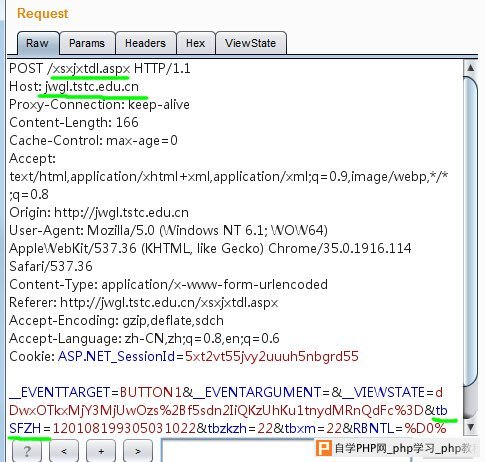The height and width of the screenshot is (462, 485).
Task: Click the cookie value '5xt2vt55jvy2uuuh5nbgrd55'
Action: pos(272,356)
